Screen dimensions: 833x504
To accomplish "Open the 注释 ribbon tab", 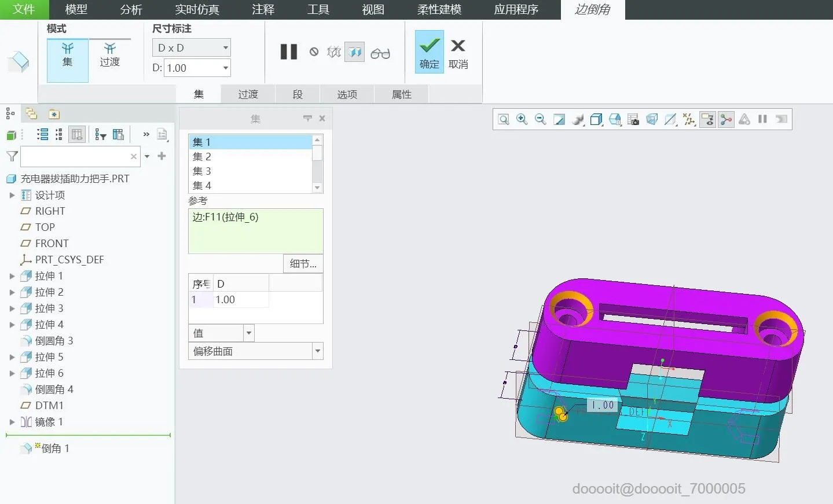I will click(x=263, y=9).
